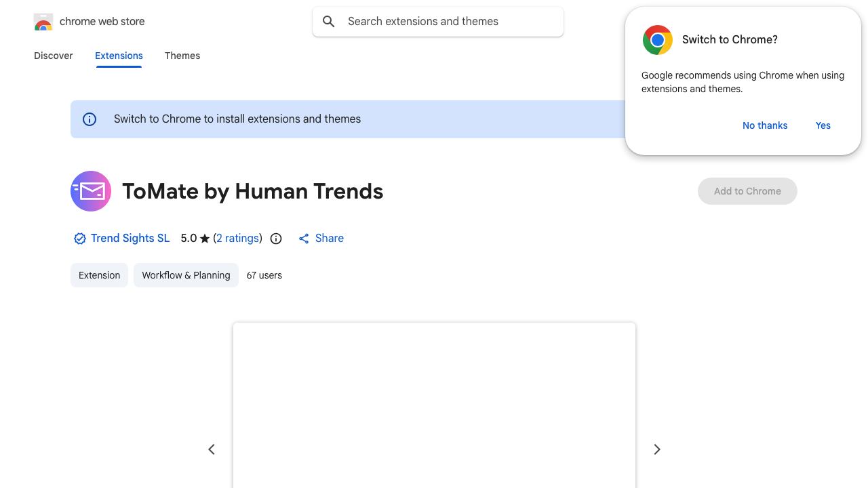
Task: Switch to the Themes tab
Action: [182, 56]
